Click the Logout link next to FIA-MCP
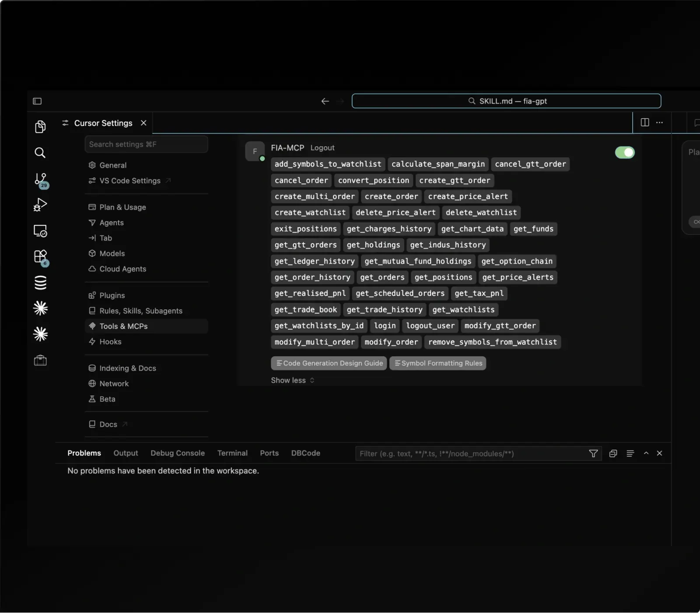Viewport: 700px width, 613px height. click(322, 148)
